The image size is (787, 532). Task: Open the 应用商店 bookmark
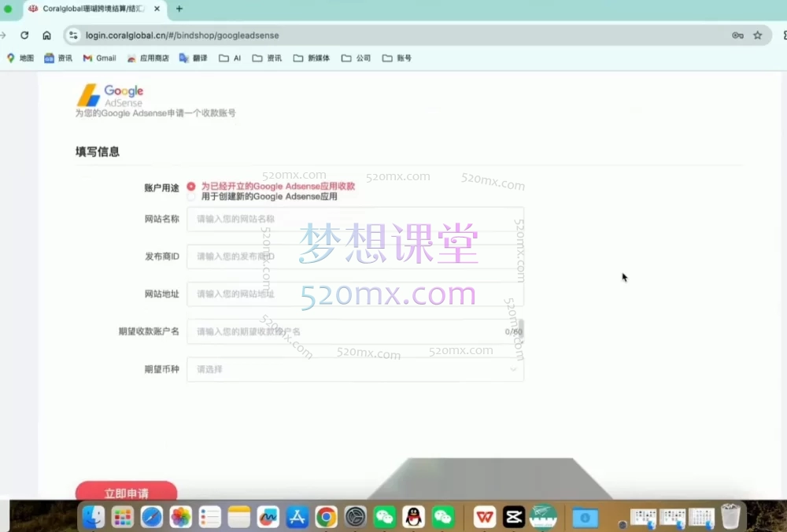pyautogui.click(x=148, y=58)
